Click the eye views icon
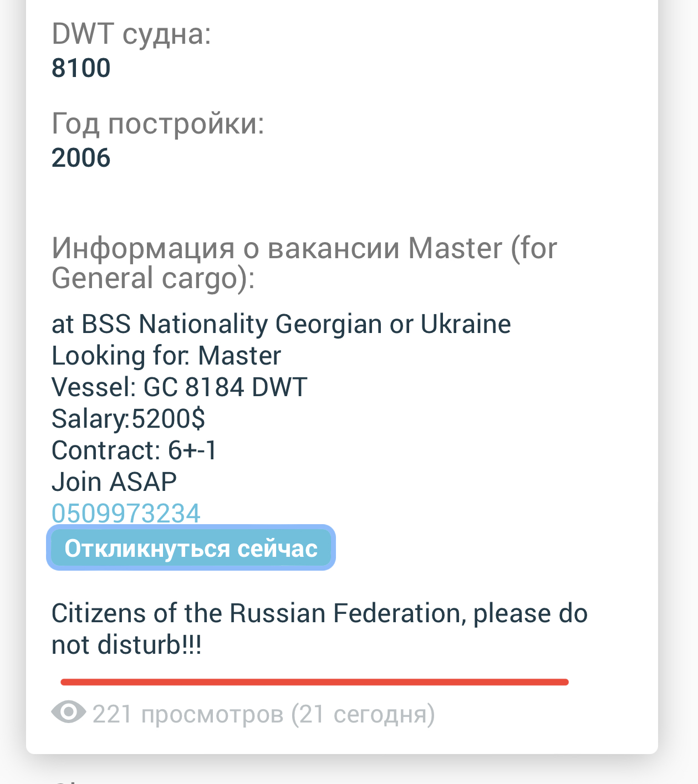Screen dimensions: 698x784 tap(68, 712)
